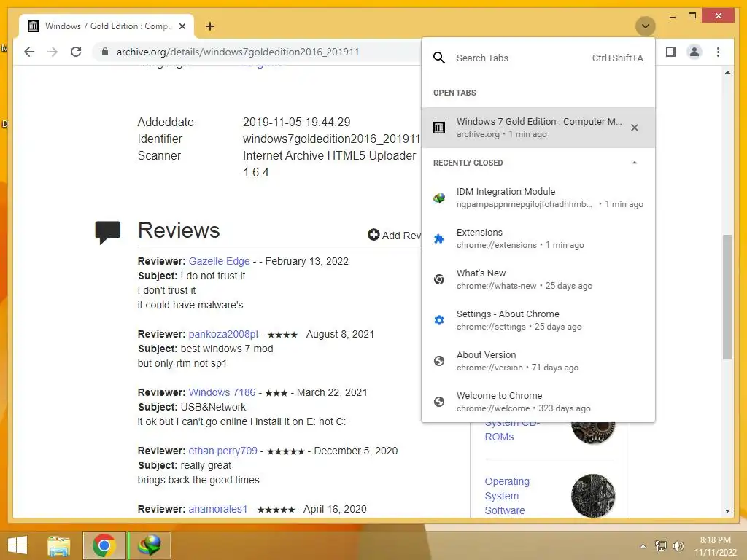Image resolution: width=747 pixels, height=560 pixels.
Task: Click the Identifier value windows7goldedition2016_201911
Action: tap(332, 139)
